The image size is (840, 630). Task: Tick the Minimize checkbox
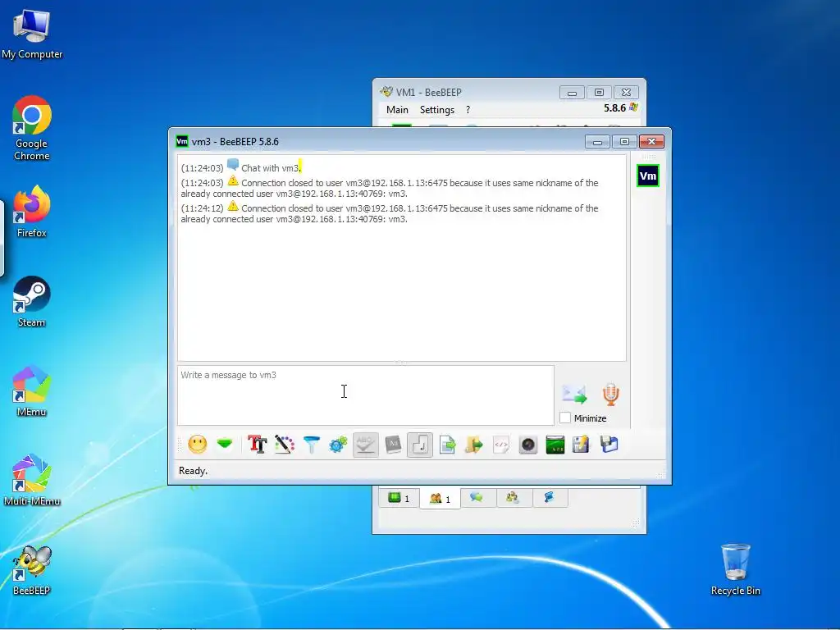point(565,418)
